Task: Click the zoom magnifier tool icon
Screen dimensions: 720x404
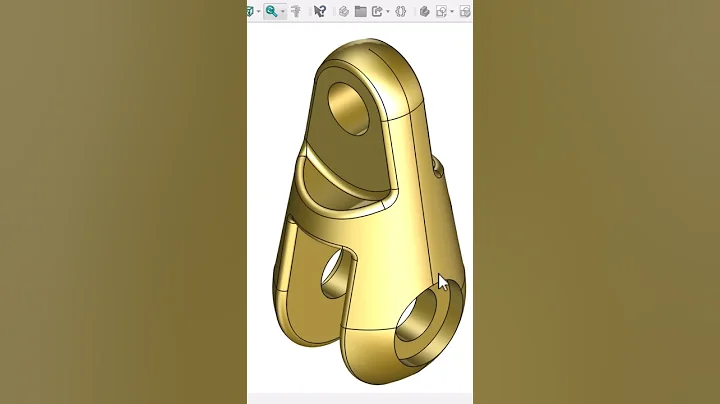Action: pos(271,11)
